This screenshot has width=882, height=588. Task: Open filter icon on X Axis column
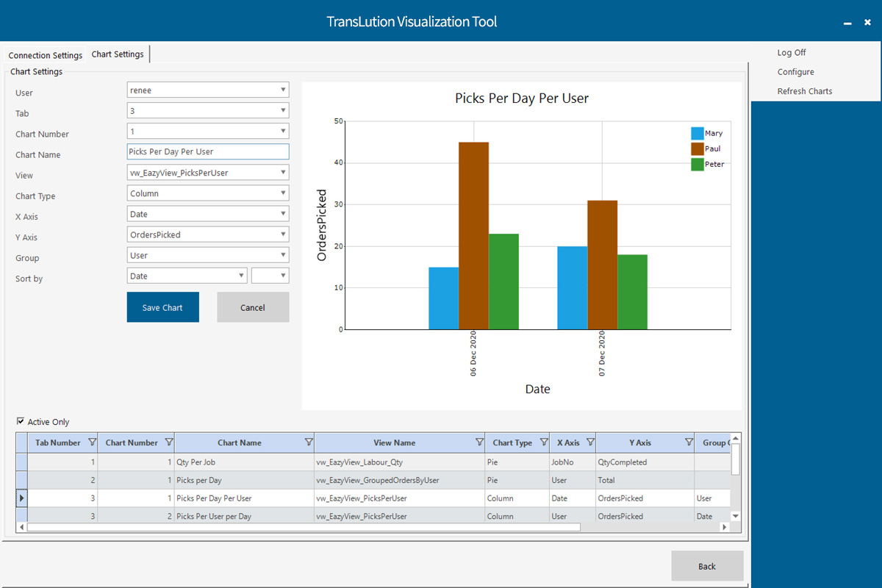pos(590,442)
